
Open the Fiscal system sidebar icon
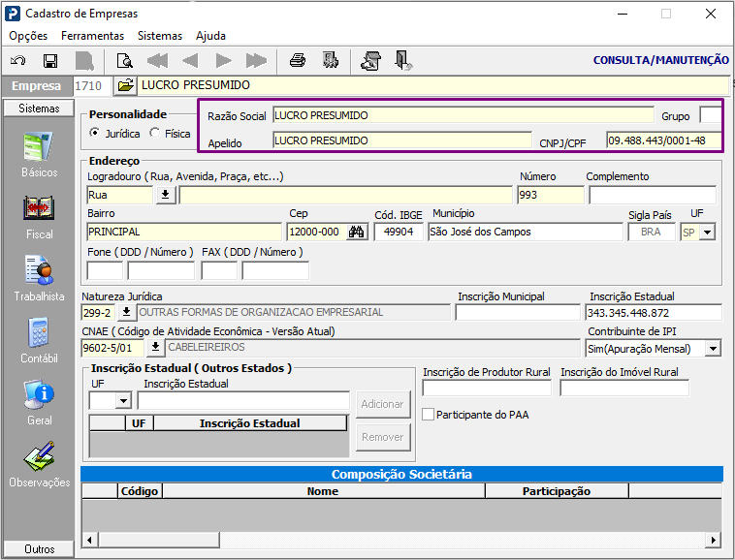click(x=40, y=208)
